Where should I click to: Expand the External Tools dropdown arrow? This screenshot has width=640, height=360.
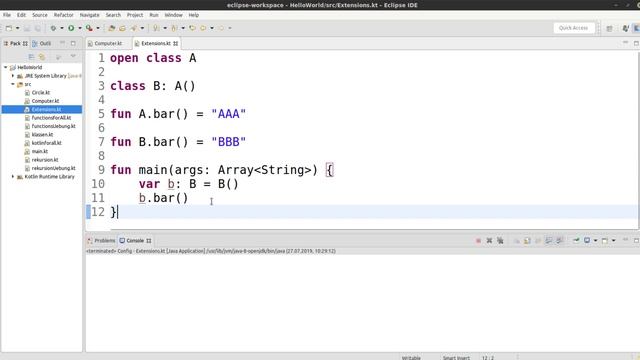[98, 28]
